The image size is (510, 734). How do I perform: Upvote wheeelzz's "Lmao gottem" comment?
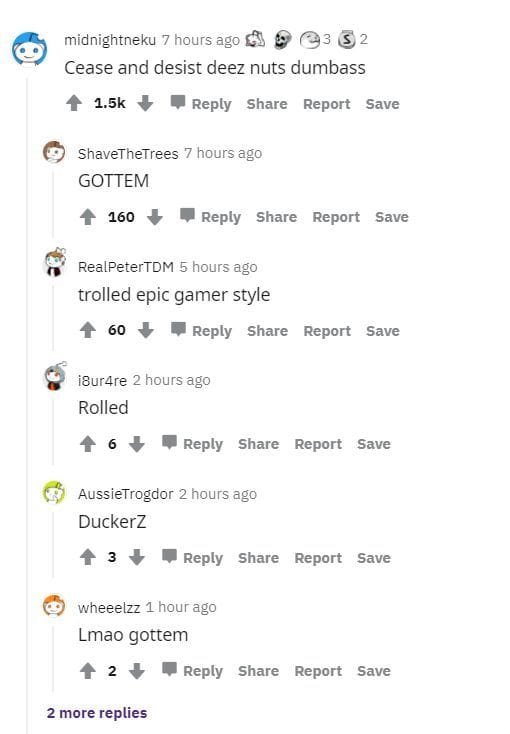click(x=88, y=671)
